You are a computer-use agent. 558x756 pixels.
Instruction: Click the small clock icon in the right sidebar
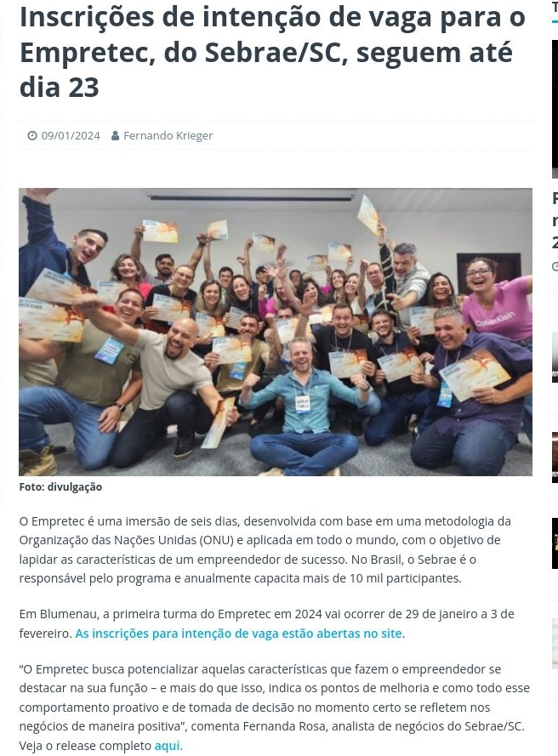pyautogui.click(x=555, y=265)
